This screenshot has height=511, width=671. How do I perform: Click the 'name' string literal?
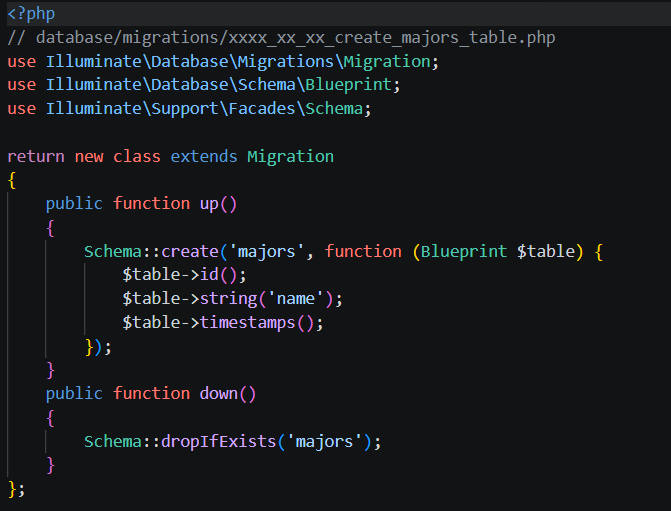(x=296, y=298)
